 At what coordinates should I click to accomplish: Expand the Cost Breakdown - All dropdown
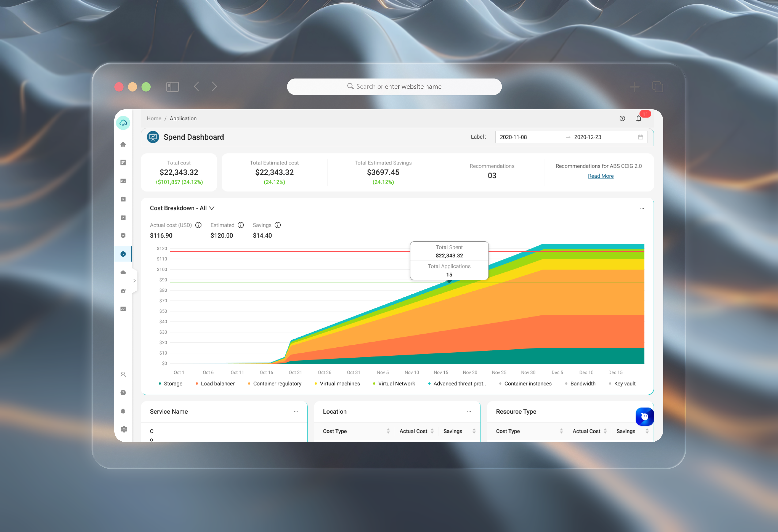(182, 208)
